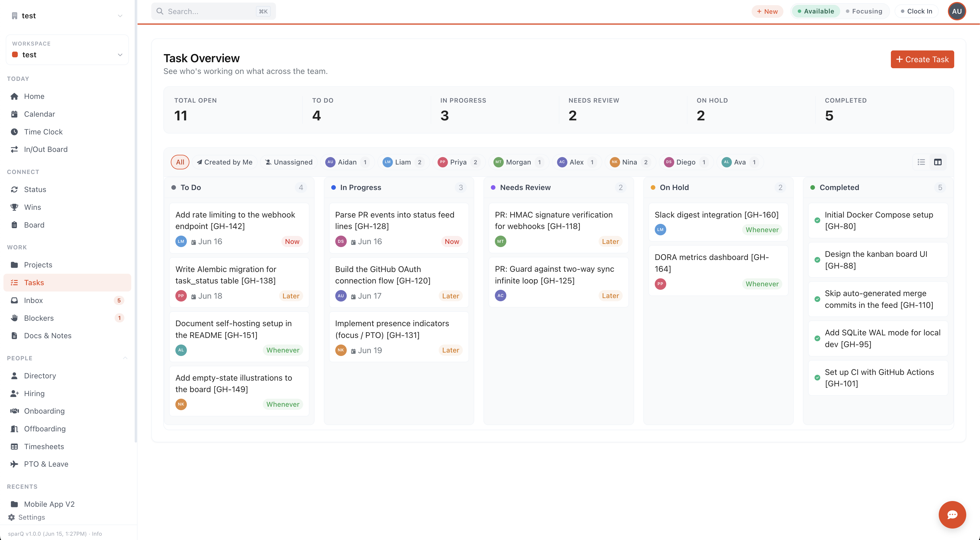Set status to Focusing
980x540 pixels.
click(864, 11)
